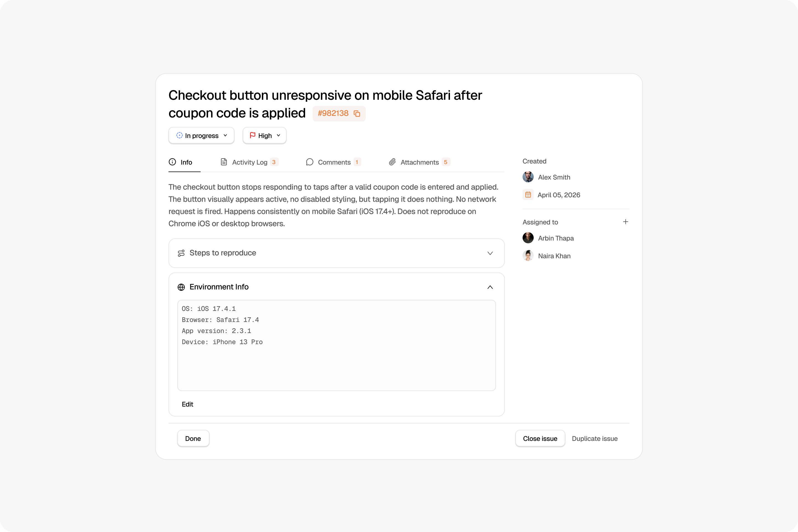Click the Duplicate issue link
This screenshot has height=532, width=798.
[594, 439]
